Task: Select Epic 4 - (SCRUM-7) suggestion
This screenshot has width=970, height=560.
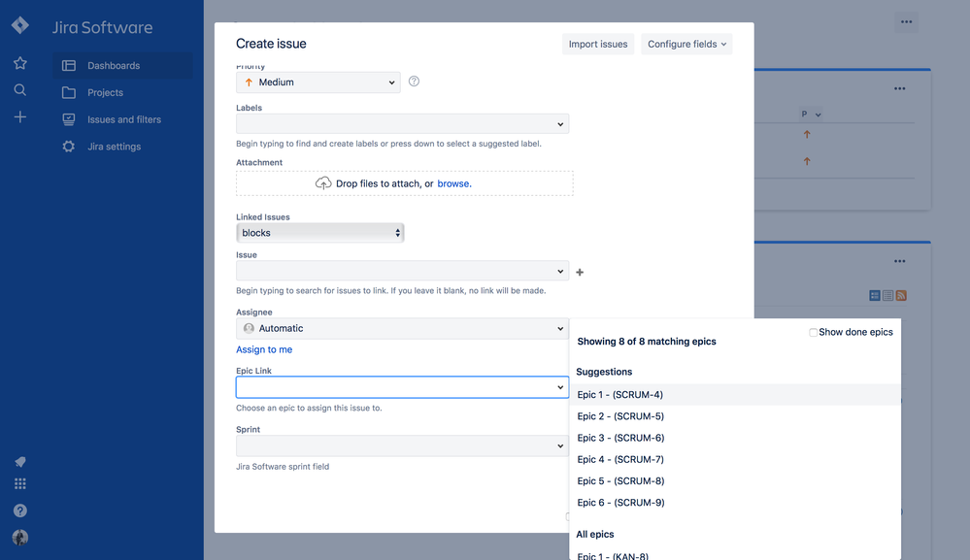Action: [735, 459]
